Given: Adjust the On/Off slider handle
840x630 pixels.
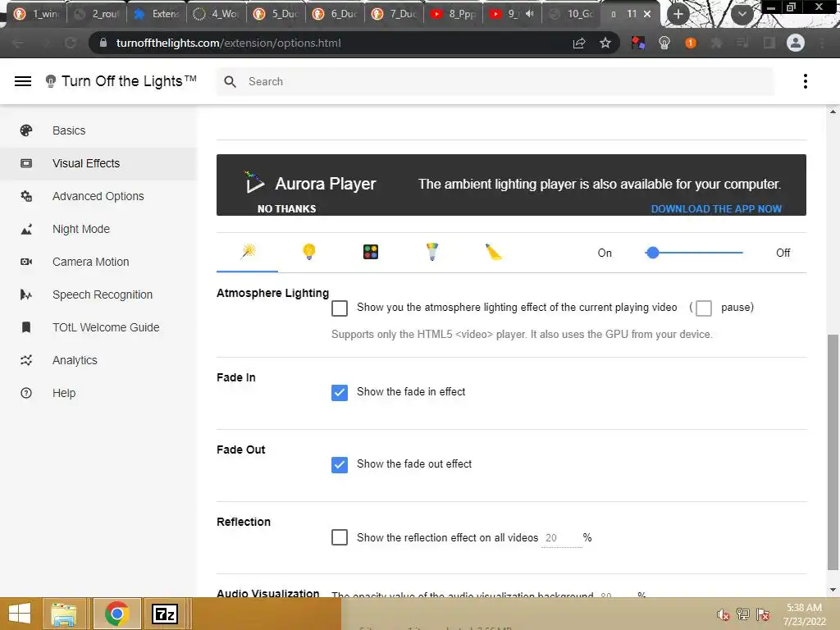Looking at the screenshot, I should [652, 253].
